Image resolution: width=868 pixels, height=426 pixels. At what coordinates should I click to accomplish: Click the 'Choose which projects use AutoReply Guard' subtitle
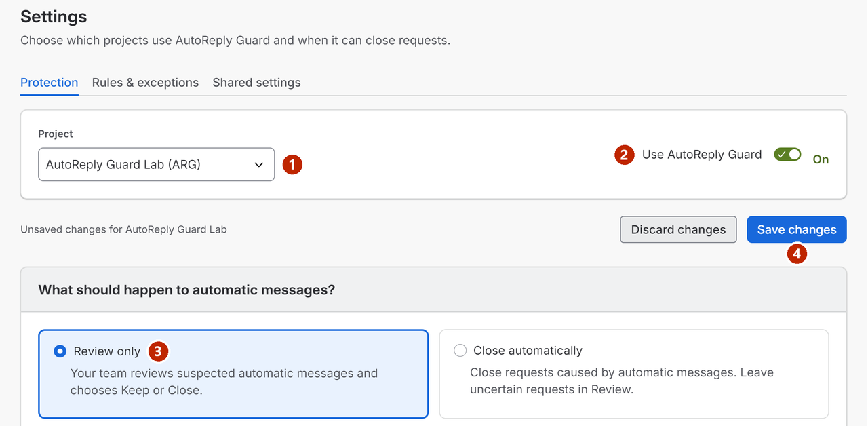[x=235, y=40]
